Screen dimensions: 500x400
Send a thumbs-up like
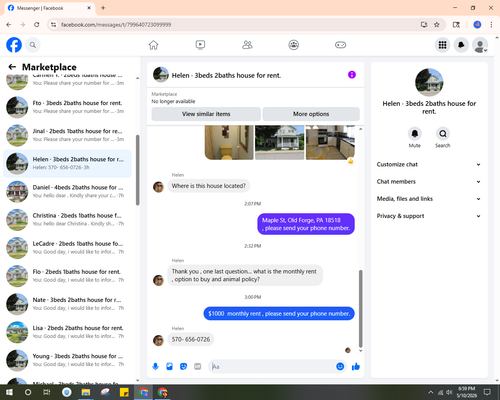[x=356, y=367]
